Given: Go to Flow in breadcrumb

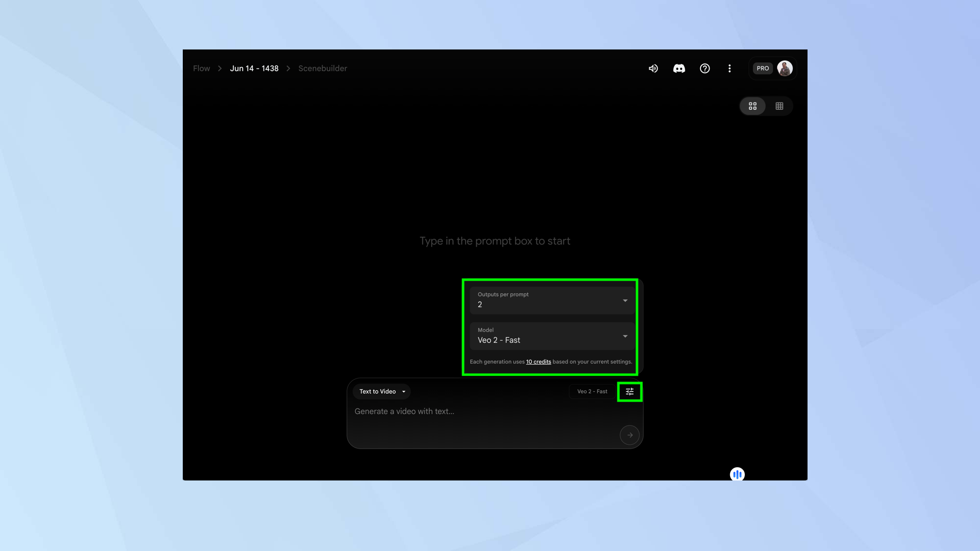Looking at the screenshot, I should (x=201, y=69).
